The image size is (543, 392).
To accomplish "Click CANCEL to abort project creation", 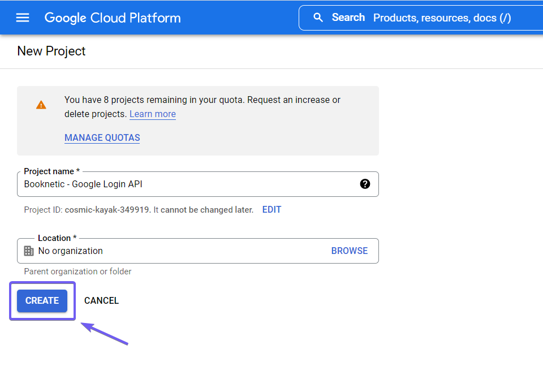I will (x=101, y=300).
